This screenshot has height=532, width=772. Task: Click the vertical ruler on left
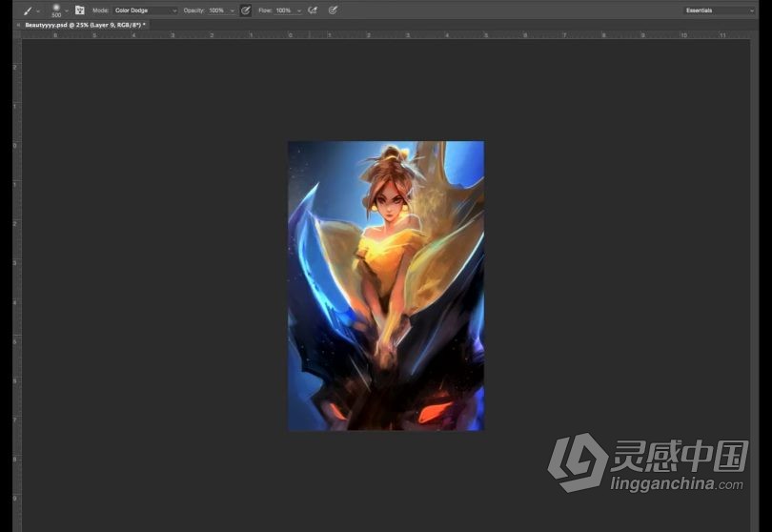tap(16, 286)
